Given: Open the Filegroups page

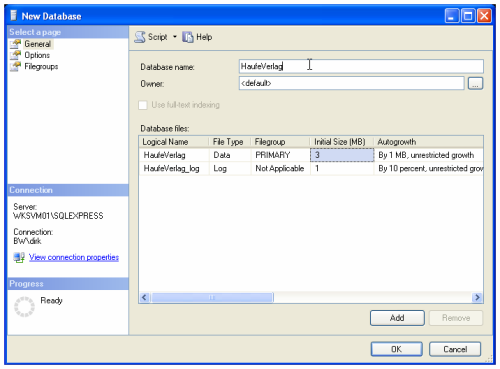Looking at the screenshot, I should 41,67.
